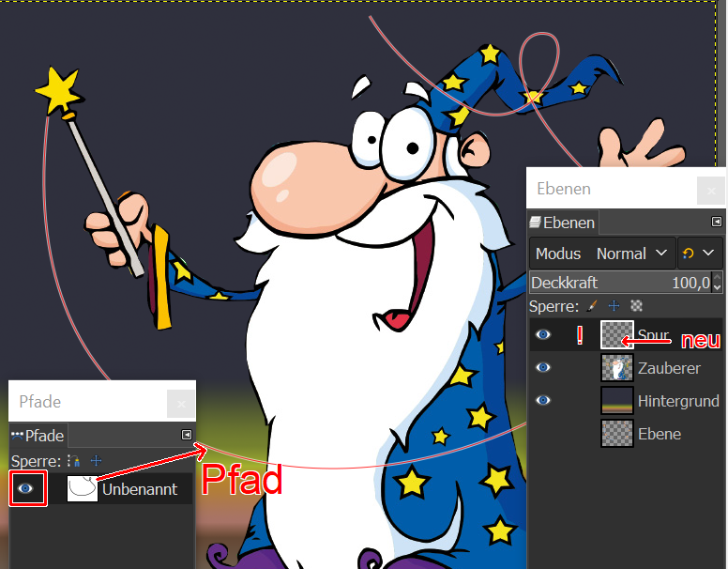The image size is (728, 569).
Task: Click the Ebene layer name
Action: [660, 434]
